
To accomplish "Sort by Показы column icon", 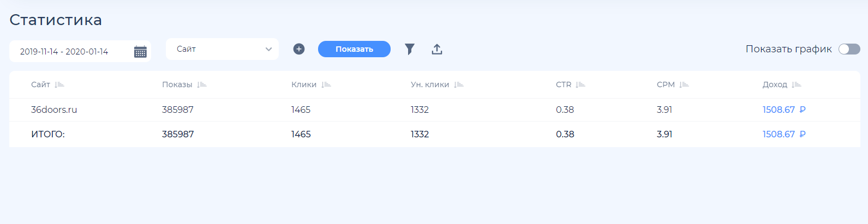I will coord(202,84).
